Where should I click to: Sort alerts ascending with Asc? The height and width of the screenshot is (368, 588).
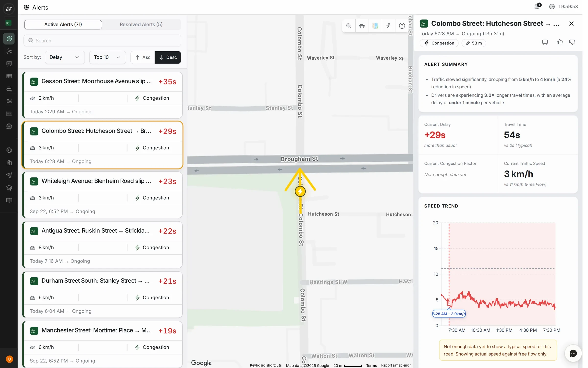click(143, 57)
